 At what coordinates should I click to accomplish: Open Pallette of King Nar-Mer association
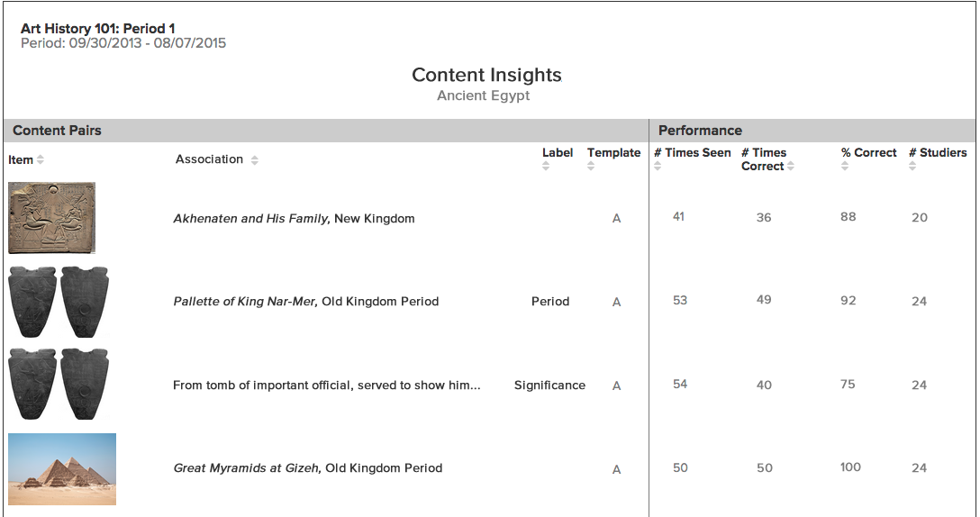tap(305, 302)
